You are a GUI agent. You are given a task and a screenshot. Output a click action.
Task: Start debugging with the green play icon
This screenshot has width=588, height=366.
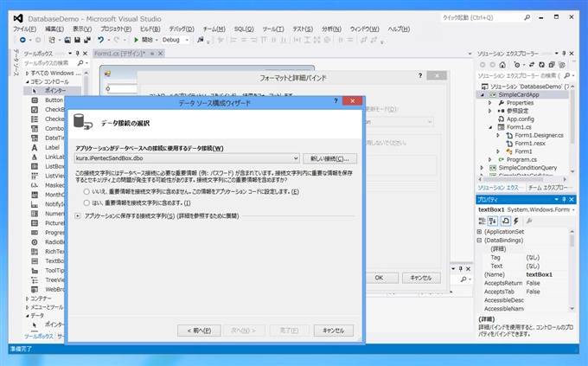tap(136, 40)
